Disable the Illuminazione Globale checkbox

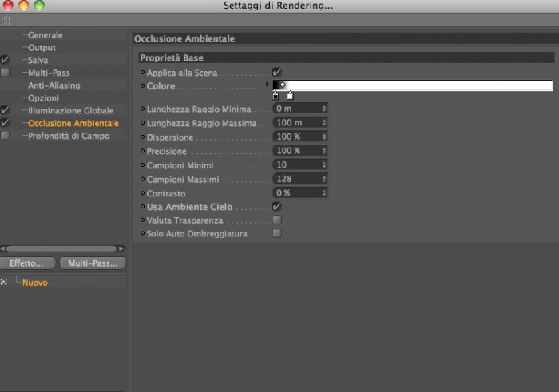(x=5, y=110)
